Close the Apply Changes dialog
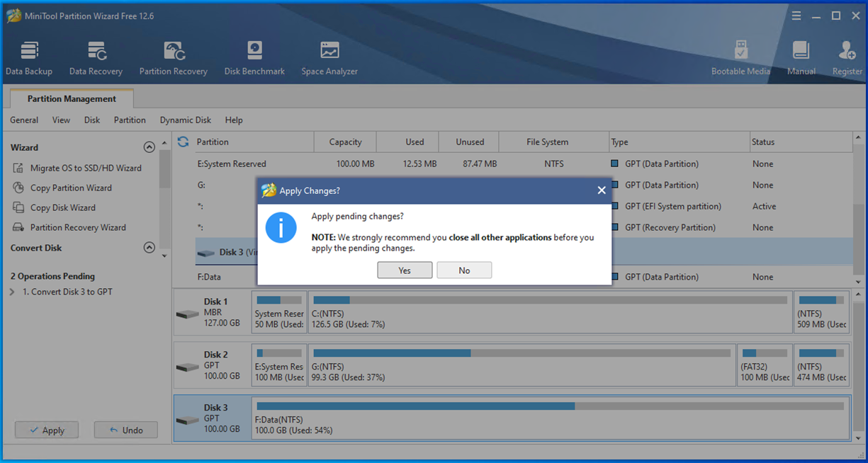This screenshot has height=463, width=868. click(602, 190)
